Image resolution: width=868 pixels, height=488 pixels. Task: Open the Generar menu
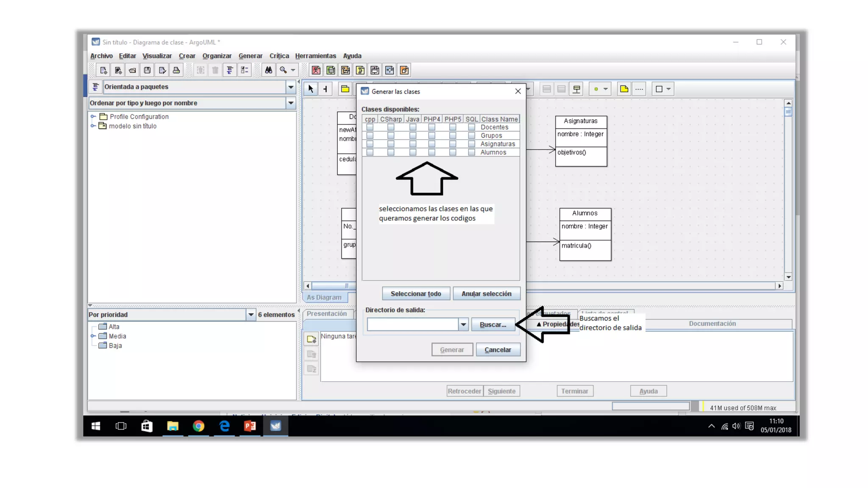point(250,56)
